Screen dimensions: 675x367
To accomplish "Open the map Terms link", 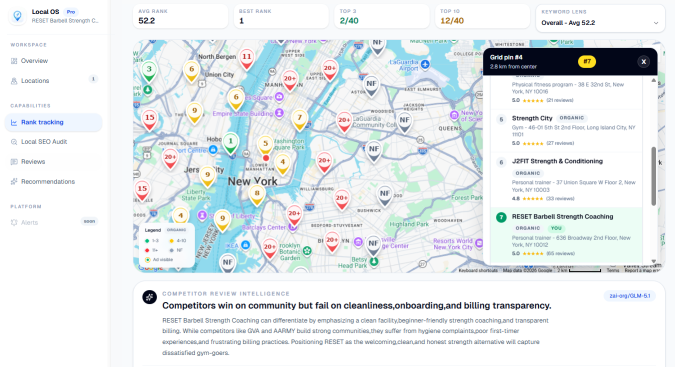I will click(613, 270).
